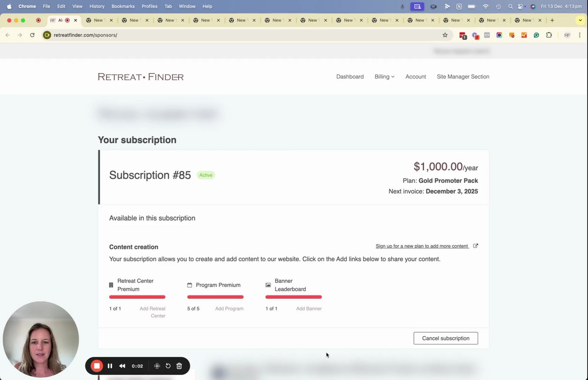This screenshot has width=588, height=380.
Task: Expand the Billing dropdown menu
Action: pos(384,77)
